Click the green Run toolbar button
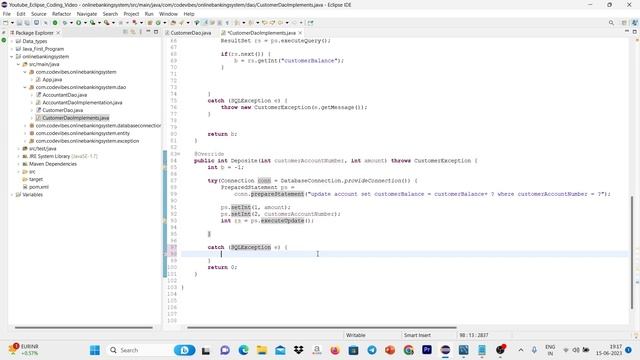640x360 pixels. [x=78, y=23]
